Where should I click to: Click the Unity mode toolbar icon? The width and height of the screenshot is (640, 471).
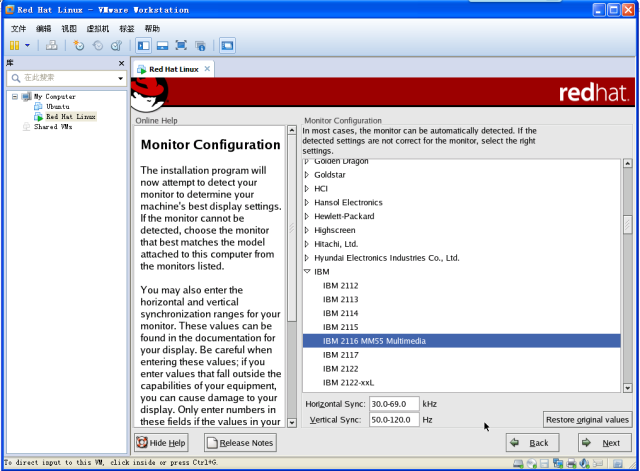tap(200, 45)
